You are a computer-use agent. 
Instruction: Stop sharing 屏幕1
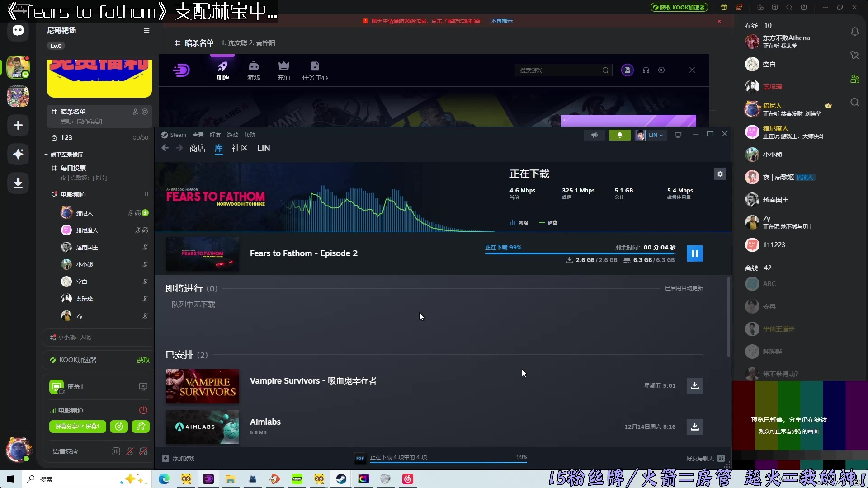pos(143,387)
